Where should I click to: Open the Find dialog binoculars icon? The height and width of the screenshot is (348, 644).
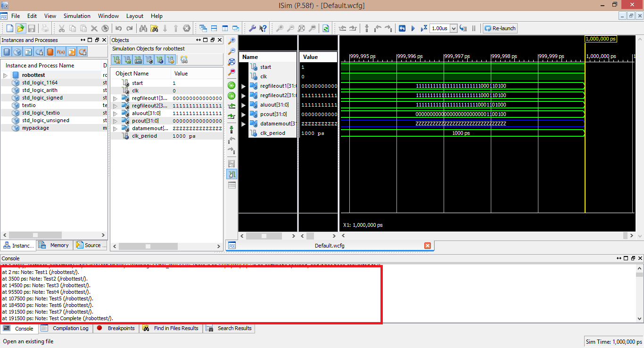point(143,28)
